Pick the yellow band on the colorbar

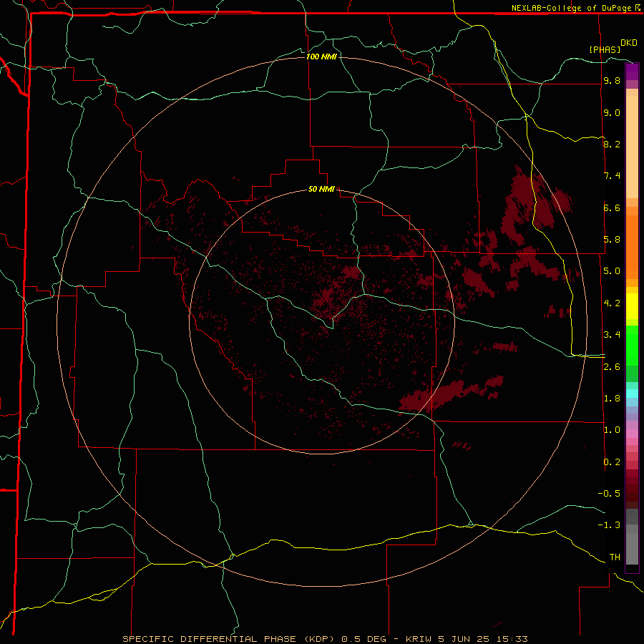pyautogui.click(x=632, y=306)
